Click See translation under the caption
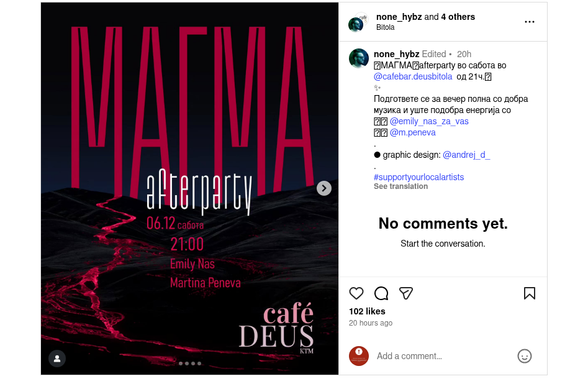Screen dimensions: 588x384 click(x=400, y=186)
